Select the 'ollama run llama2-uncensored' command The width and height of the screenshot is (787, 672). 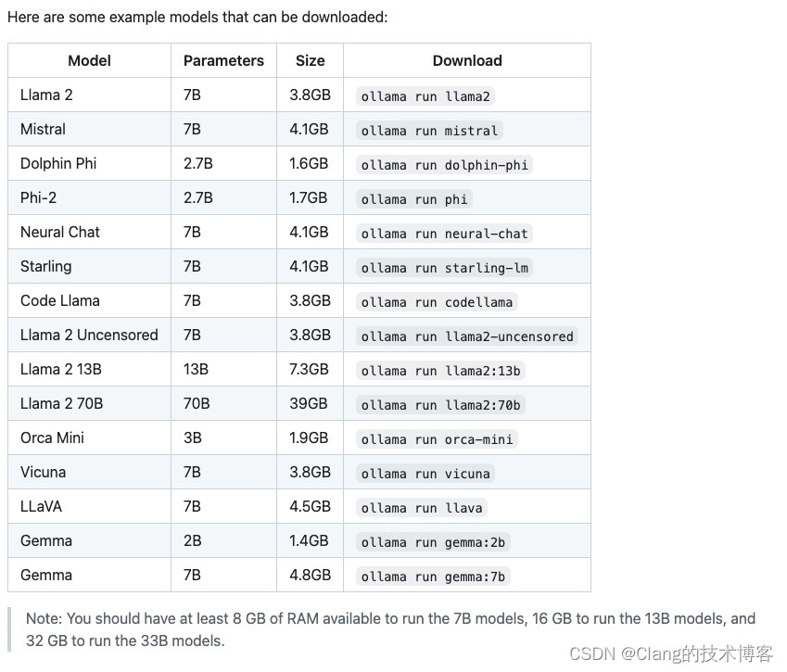[x=467, y=336]
